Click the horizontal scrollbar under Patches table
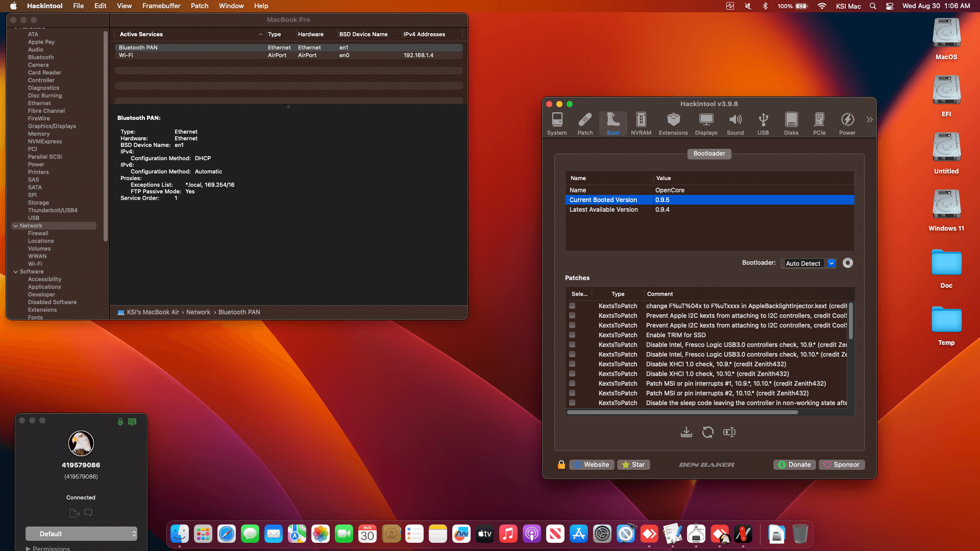Screen dimensions: 980x551 tap(682, 412)
